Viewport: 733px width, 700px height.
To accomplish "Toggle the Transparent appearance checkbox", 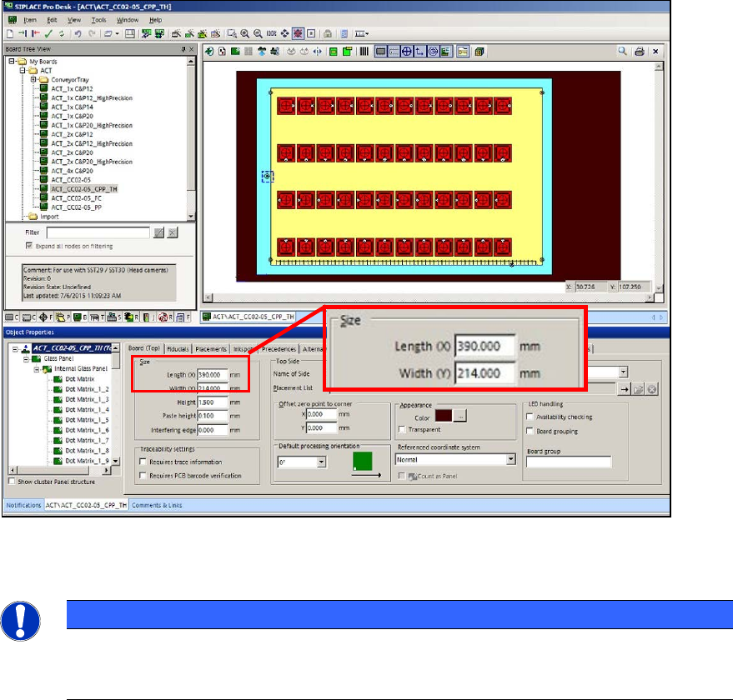I will pos(402,429).
